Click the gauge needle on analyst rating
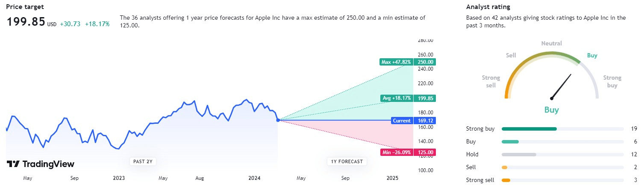Viewport: 644px width, 188px height. [562, 86]
